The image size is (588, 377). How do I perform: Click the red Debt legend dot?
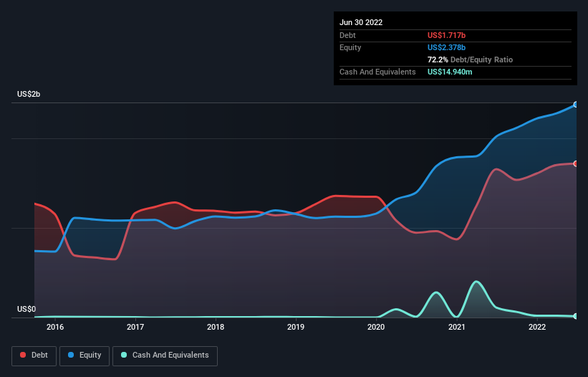tap(23, 355)
